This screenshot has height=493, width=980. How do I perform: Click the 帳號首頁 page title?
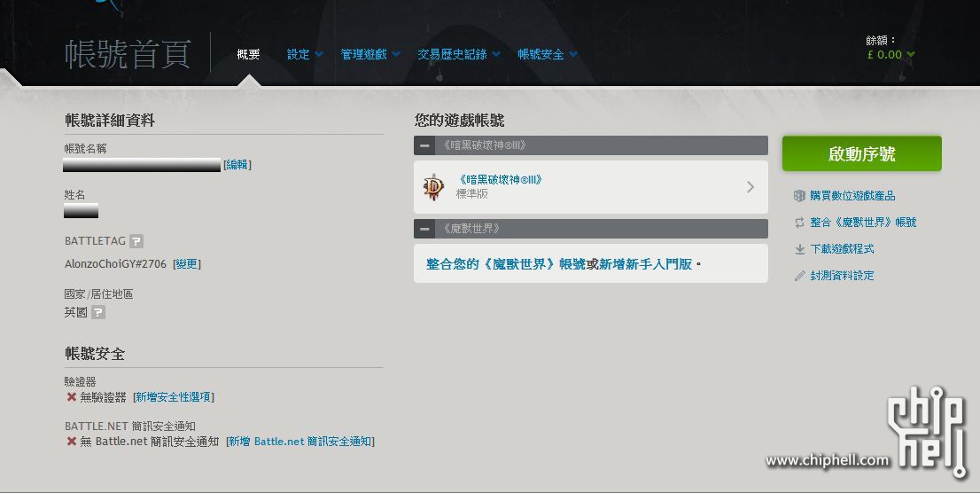(x=128, y=54)
